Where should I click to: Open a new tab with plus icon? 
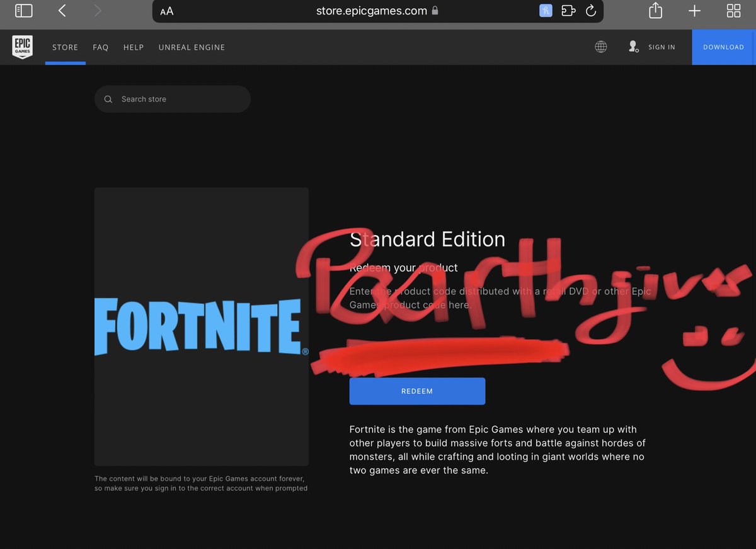[694, 11]
